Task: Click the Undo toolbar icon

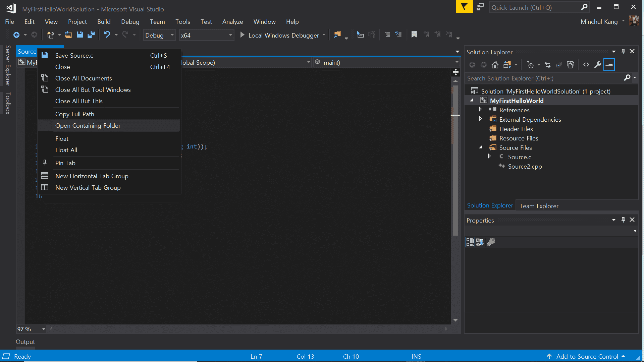Action: [x=107, y=35]
